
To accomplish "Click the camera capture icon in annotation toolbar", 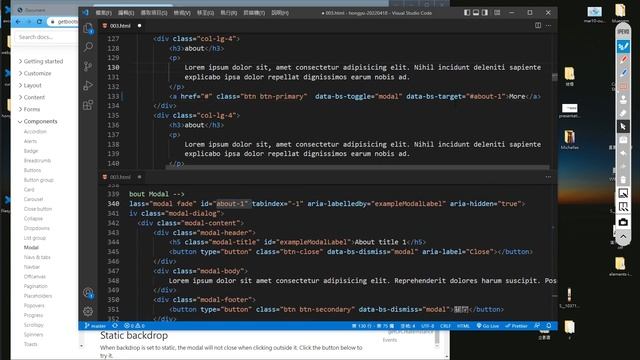I will tap(623, 222).
